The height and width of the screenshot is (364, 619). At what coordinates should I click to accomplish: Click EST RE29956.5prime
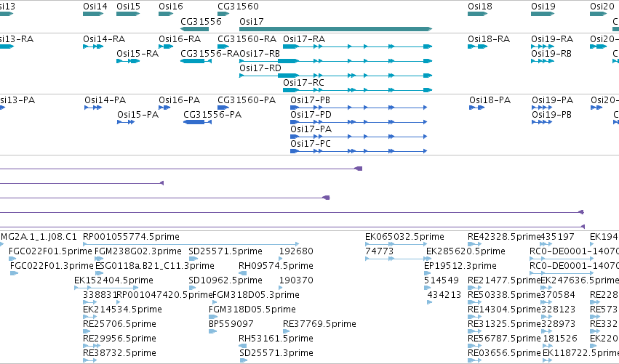click(119, 339)
